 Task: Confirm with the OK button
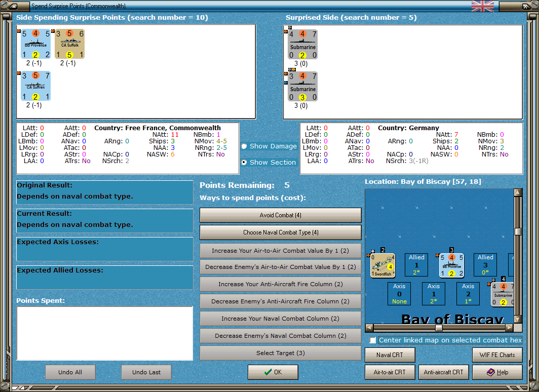point(273,372)
